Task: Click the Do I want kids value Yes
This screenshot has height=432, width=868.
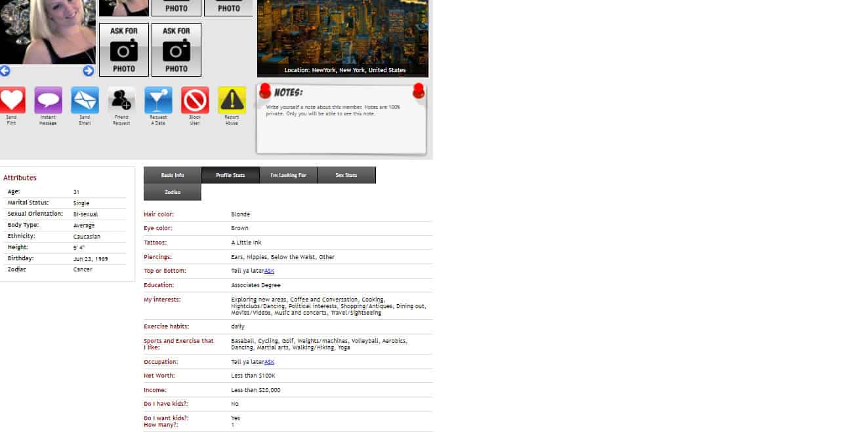Action: point(236,418)
